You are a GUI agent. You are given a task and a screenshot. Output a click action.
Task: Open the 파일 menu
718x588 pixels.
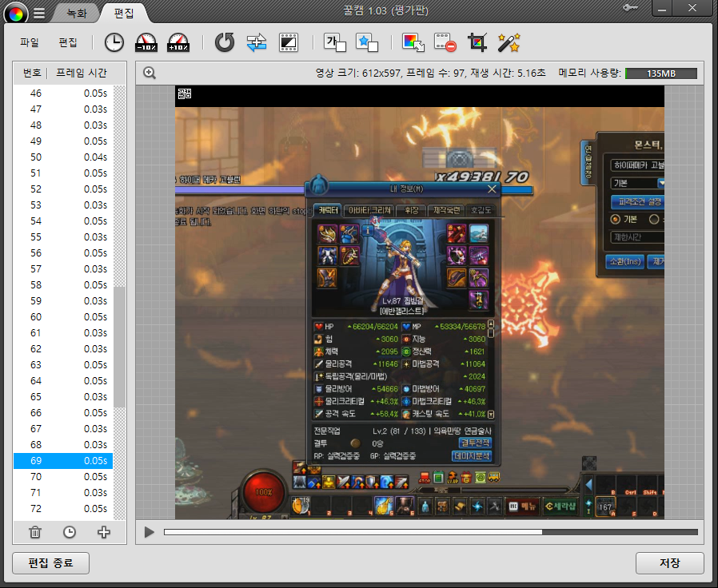[30, 42]
